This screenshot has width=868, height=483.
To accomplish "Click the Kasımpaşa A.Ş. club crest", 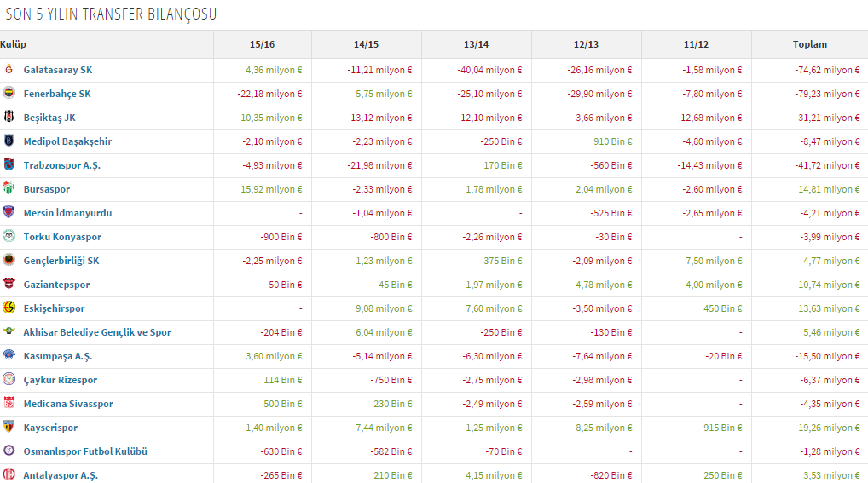I will 9,354.
